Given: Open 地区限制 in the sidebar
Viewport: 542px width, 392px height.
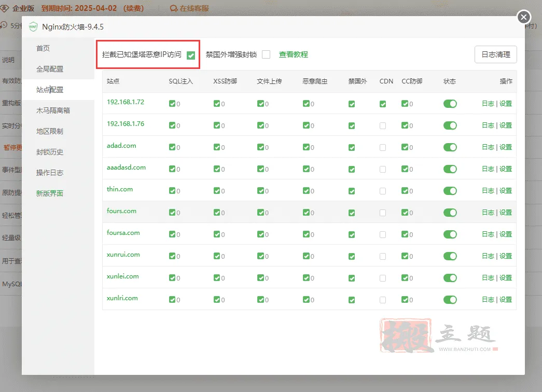Looking at the screenshot, I should pyautogui.click(x=50, y=131).
